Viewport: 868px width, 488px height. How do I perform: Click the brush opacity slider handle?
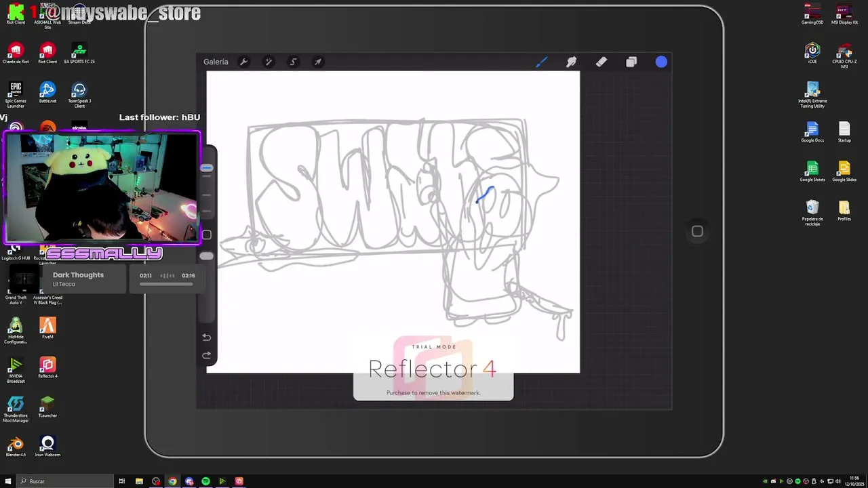[x=207, y=256]
